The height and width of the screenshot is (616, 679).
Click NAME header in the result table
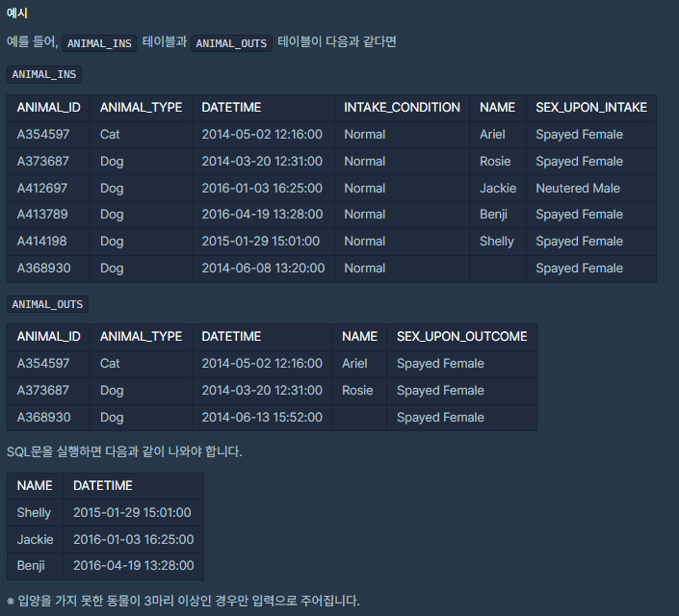point(35,486)
